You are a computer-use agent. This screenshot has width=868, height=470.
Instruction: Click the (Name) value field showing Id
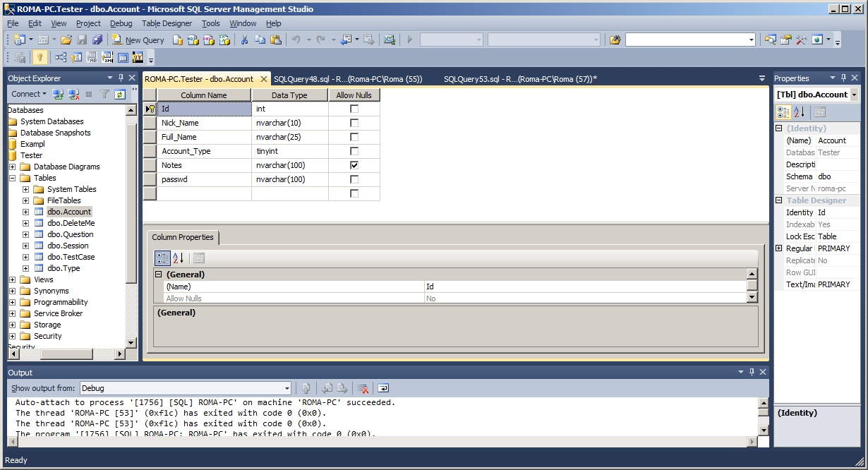[x=585, y=287]
